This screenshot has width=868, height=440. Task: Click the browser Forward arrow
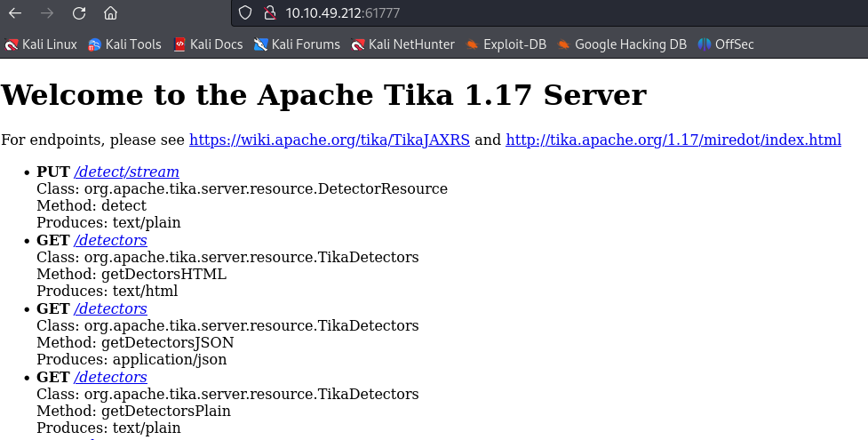pos(47,12)
